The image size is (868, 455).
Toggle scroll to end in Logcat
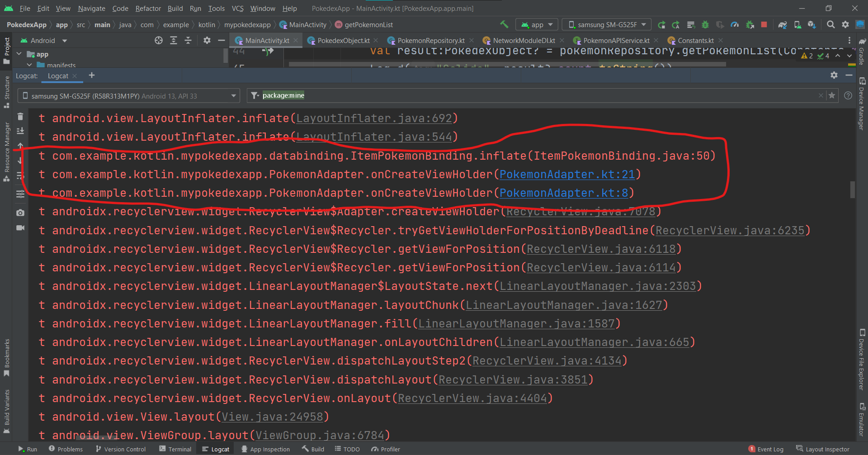[20, 131]
